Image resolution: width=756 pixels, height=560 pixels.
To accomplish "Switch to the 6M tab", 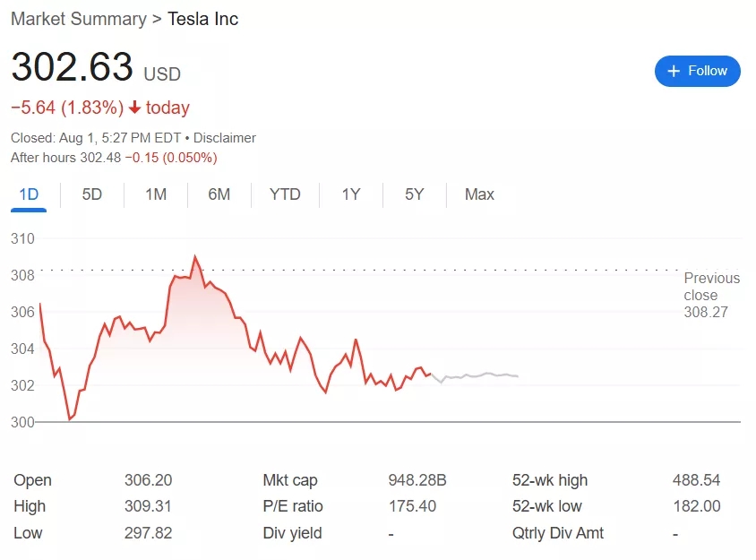I will pos(219,194).
